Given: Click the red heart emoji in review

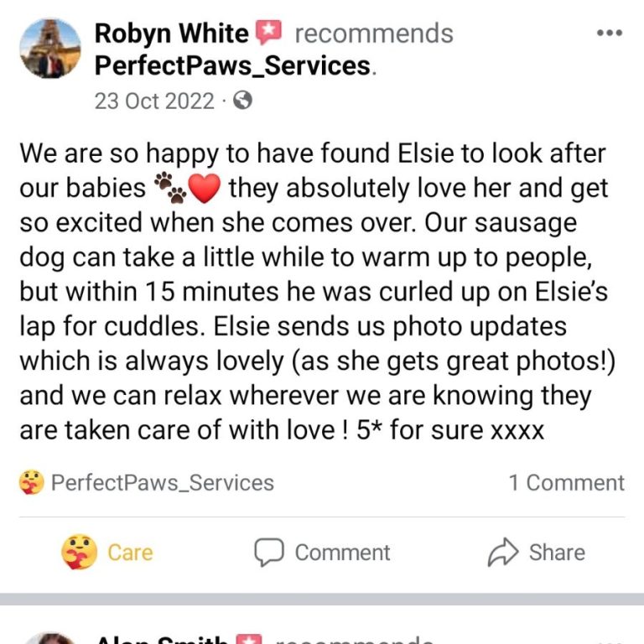Looking at the screenshot, I should pos(204,188).
